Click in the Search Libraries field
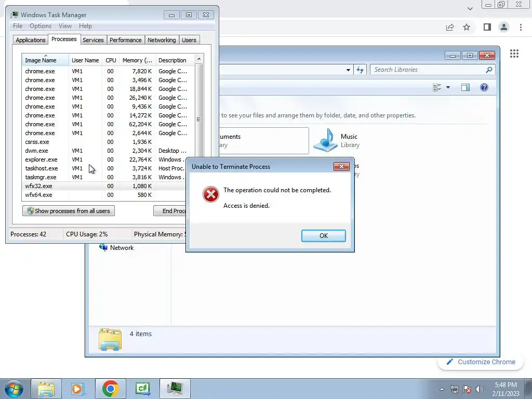 (428, 70)
